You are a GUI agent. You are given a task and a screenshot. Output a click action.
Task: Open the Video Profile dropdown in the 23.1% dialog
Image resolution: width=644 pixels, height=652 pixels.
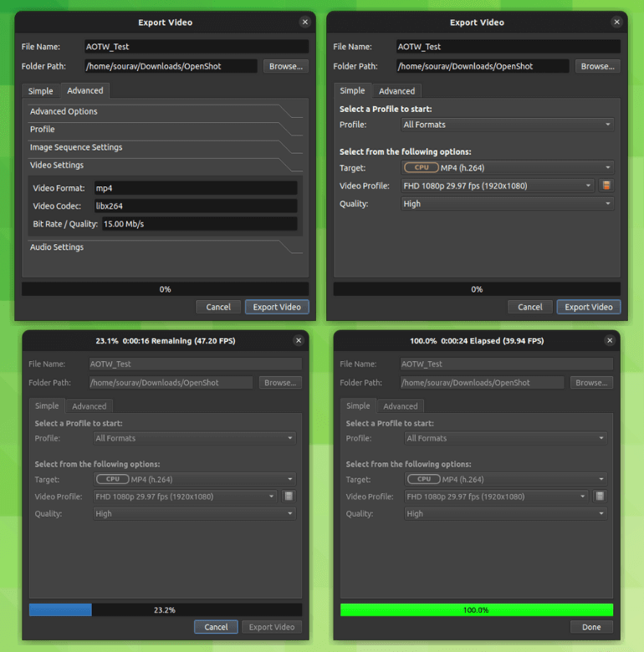pyautogui.click(x=185, y=497)
